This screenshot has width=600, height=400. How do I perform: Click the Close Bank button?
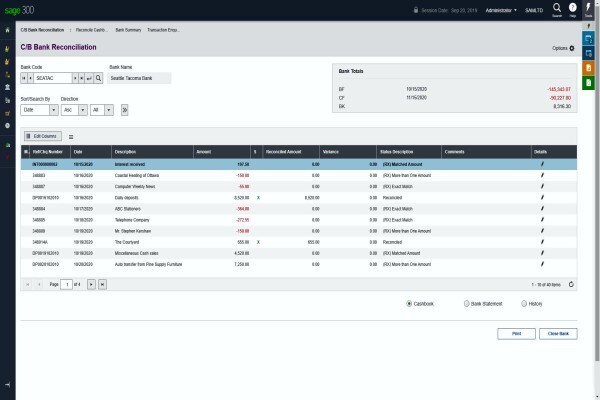(558, 334)
